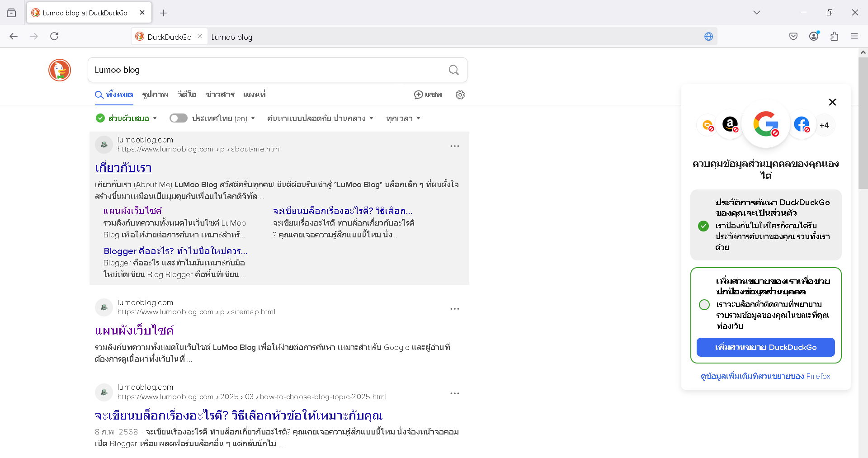Viewport: 868px width, 458px height.
Task: Open more options for how-to-choose-blog-topic result
Action: coord(455,393)
